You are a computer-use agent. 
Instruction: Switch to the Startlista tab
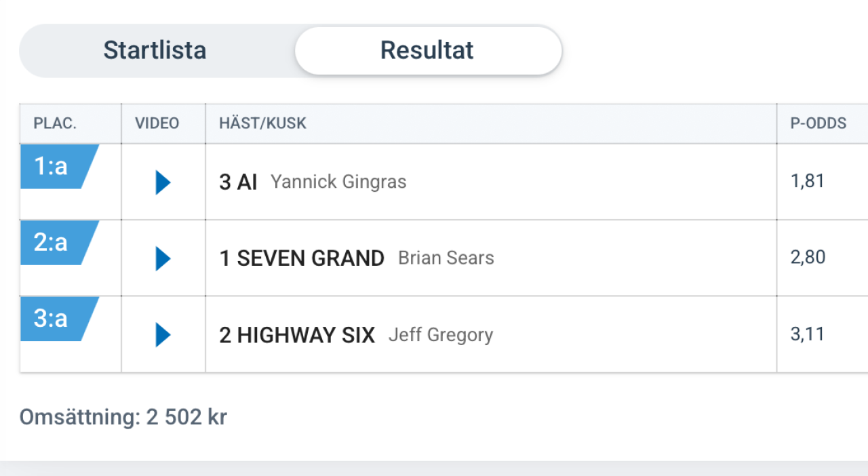coord(155,50)
